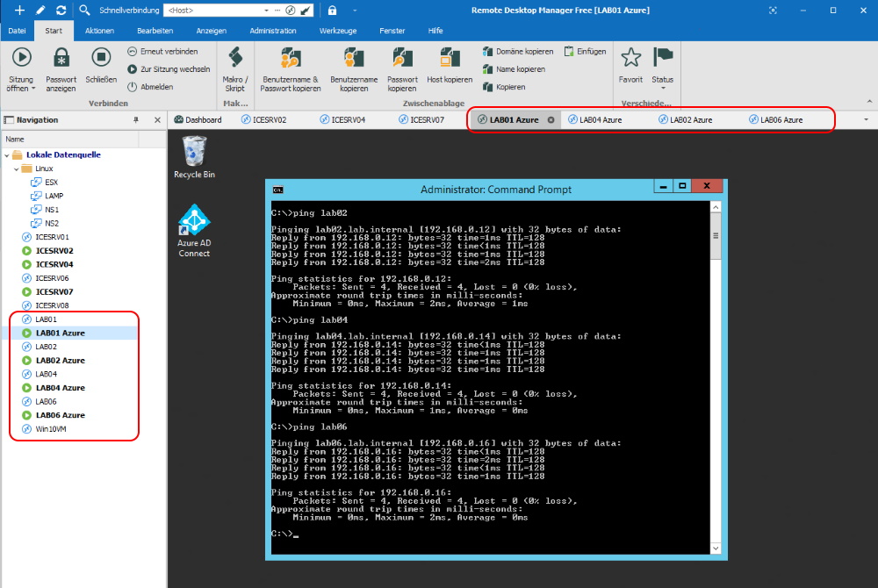878x588 pixels.
Task: Click the Command Prompt scrollbar up arrow
Action: [x=716, y=207]
